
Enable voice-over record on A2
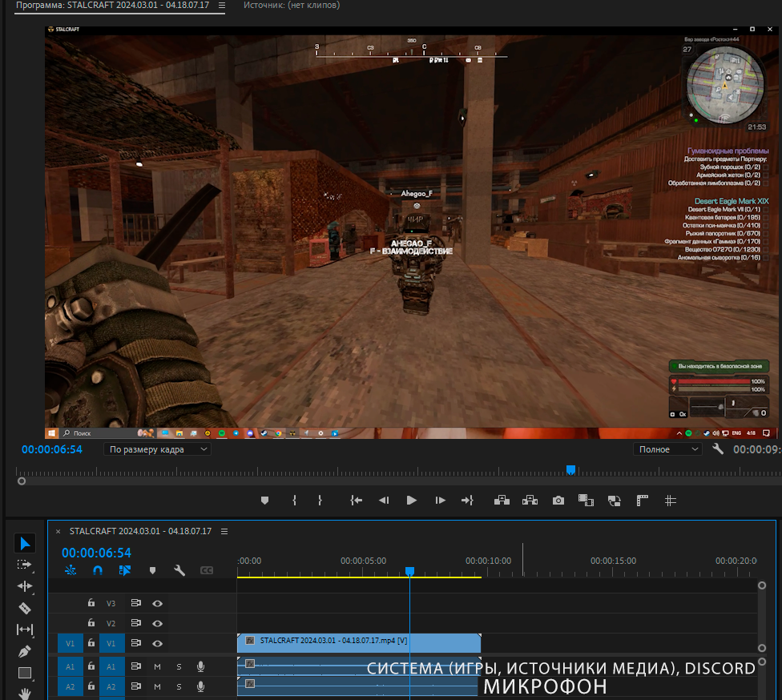coord(200,686)
